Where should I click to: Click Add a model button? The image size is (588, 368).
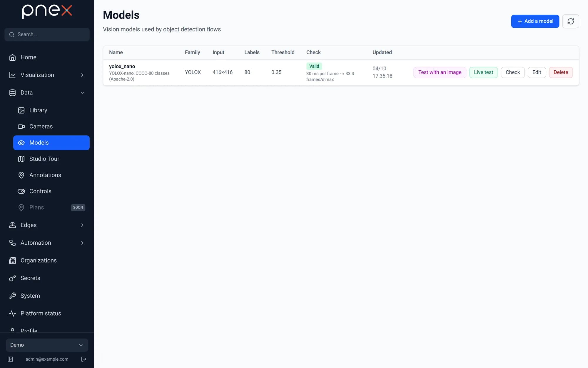coord(535,21)
